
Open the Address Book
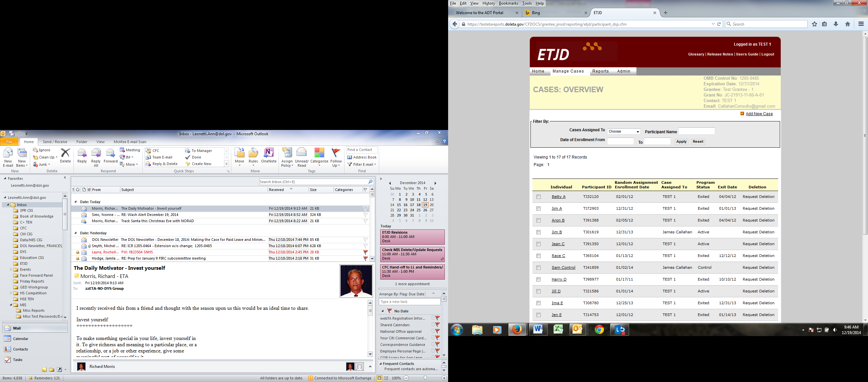[362, 157]
